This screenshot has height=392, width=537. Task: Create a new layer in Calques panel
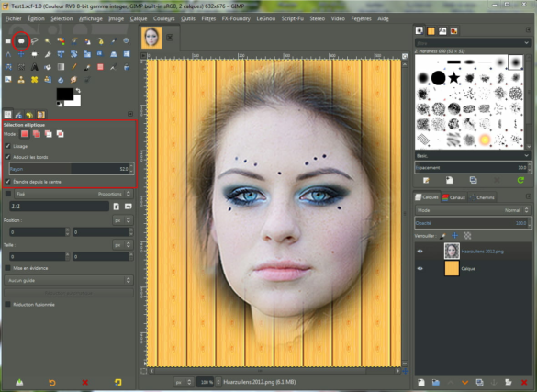click(421, 383)
